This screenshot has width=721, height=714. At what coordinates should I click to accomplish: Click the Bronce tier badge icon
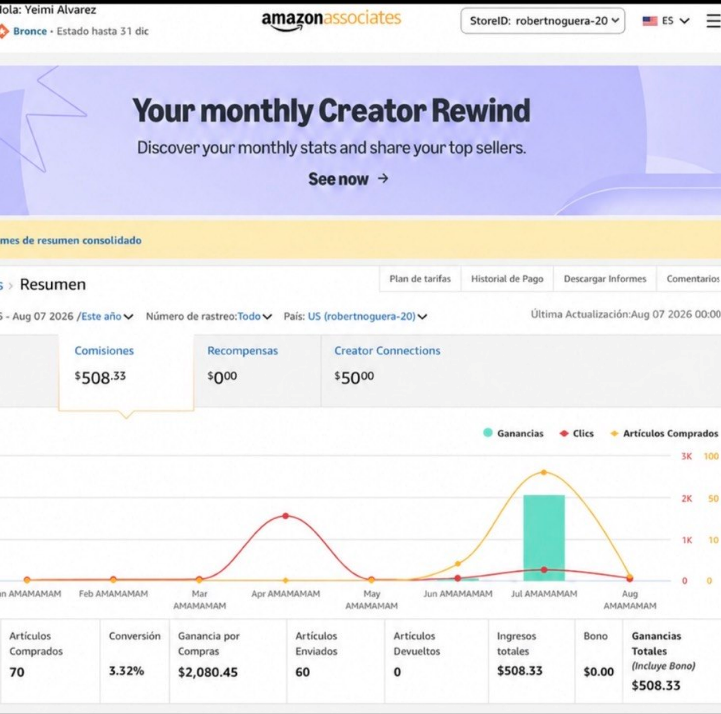[3, 31]
